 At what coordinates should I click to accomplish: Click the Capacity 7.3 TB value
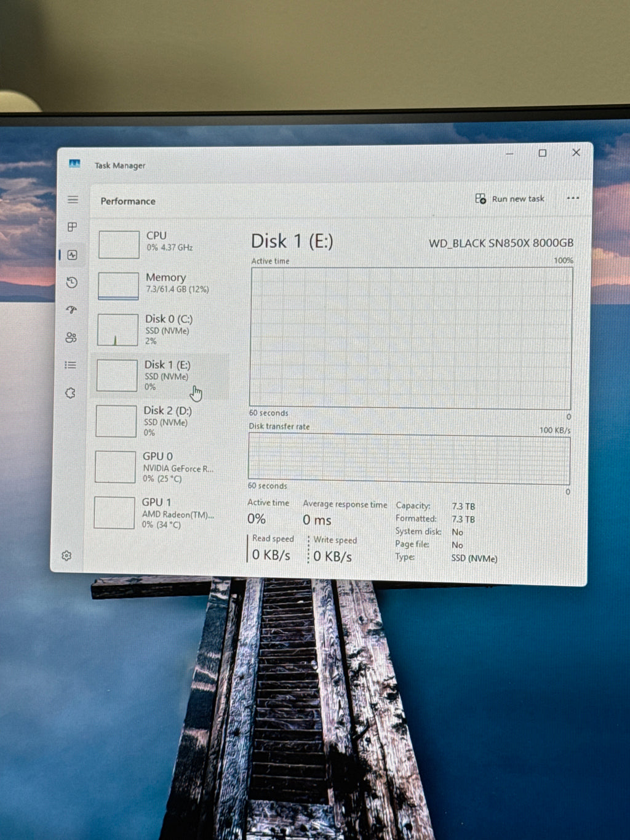(x=463, y=506)
